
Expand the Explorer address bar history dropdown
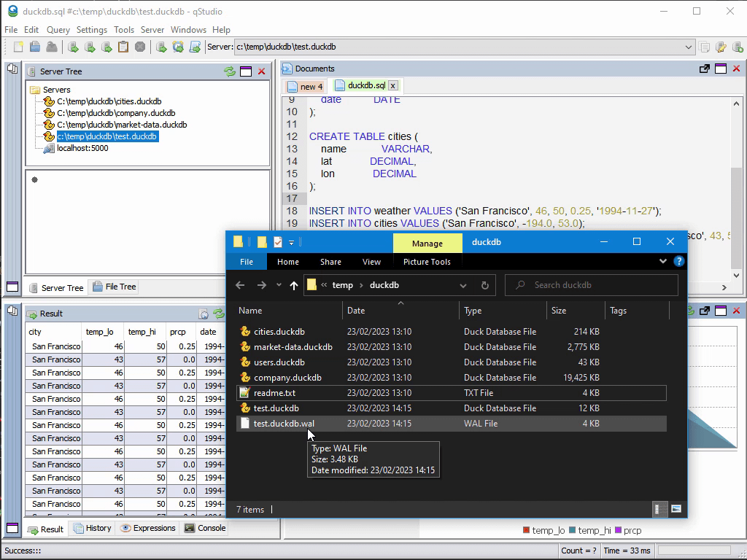point(463,285)
